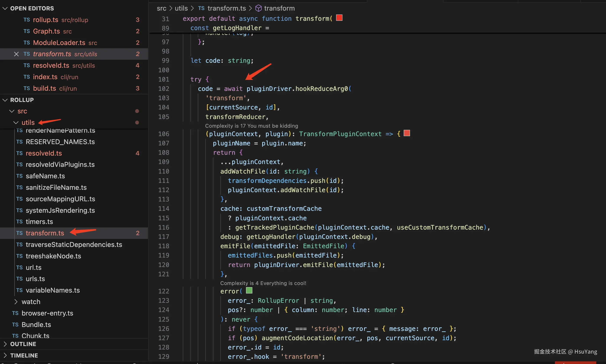Expand the TIMELINE panel
The image size is (606, 364).
pos(5,355)
